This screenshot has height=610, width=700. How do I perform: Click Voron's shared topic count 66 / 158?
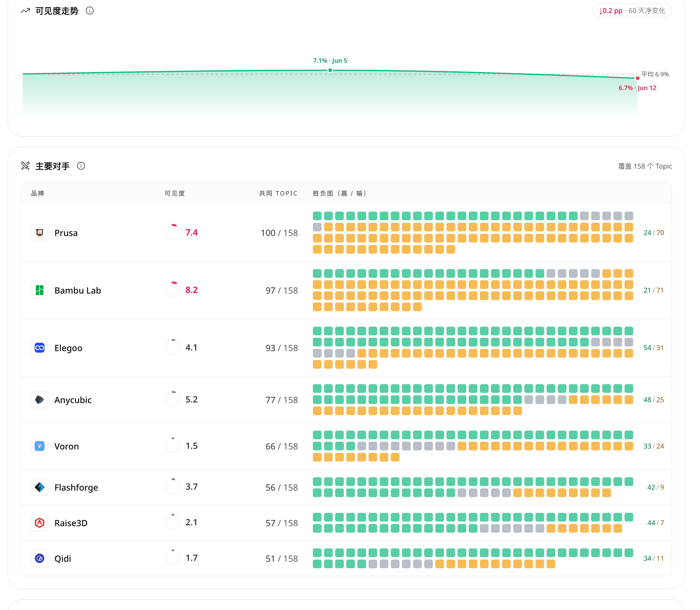[x=282, y=446]
